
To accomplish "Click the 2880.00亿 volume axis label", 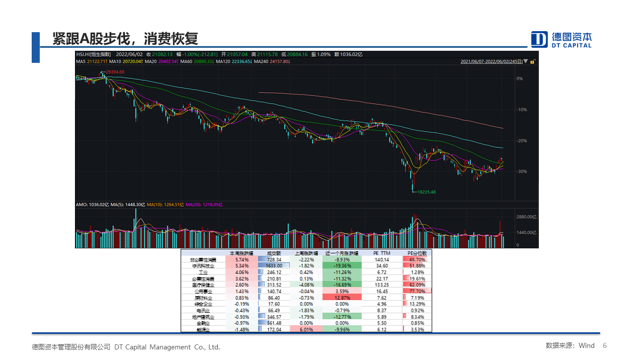I will pyautogui.click(x=525, y=217).
